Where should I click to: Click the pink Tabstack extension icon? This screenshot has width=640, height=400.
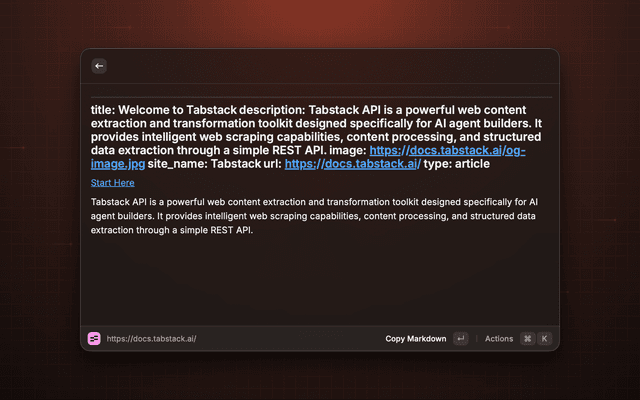click(94, 338)
